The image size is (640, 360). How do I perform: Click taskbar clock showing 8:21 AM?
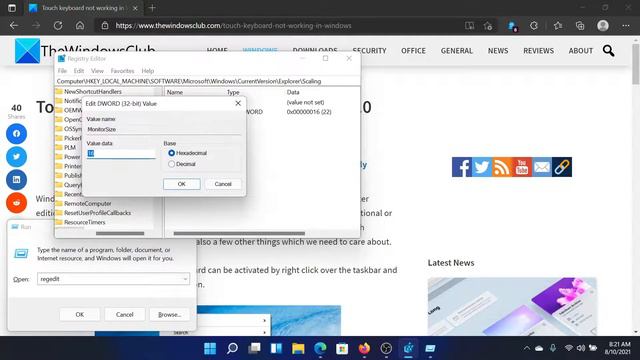pos(619,348)
